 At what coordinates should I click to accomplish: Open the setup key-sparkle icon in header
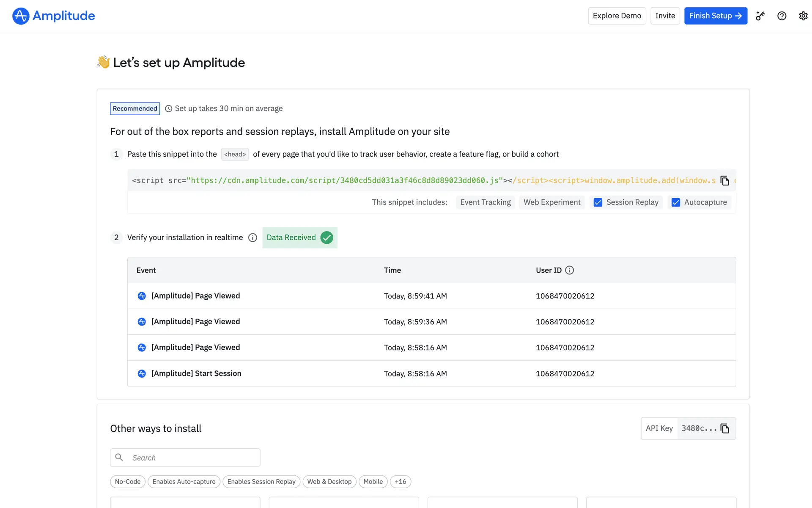(x=760, y=16)
